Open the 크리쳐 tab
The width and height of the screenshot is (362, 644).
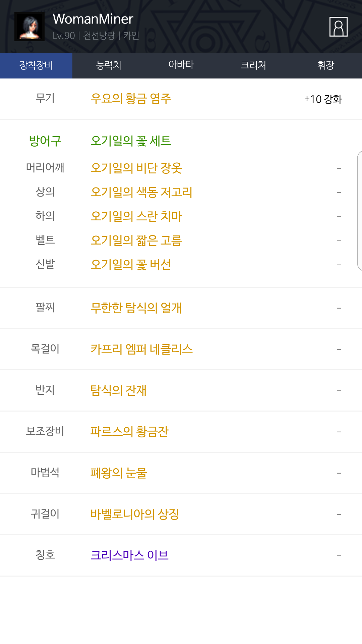pos(253,66)
